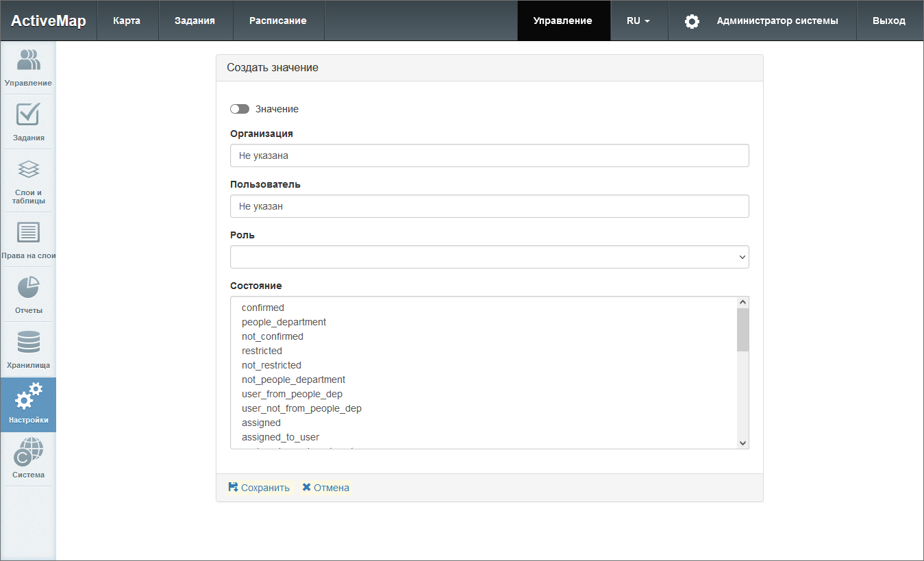This screenshot has height=561, width=924.
Task: Open the Управление sidebar users icon
Action: 28,60
